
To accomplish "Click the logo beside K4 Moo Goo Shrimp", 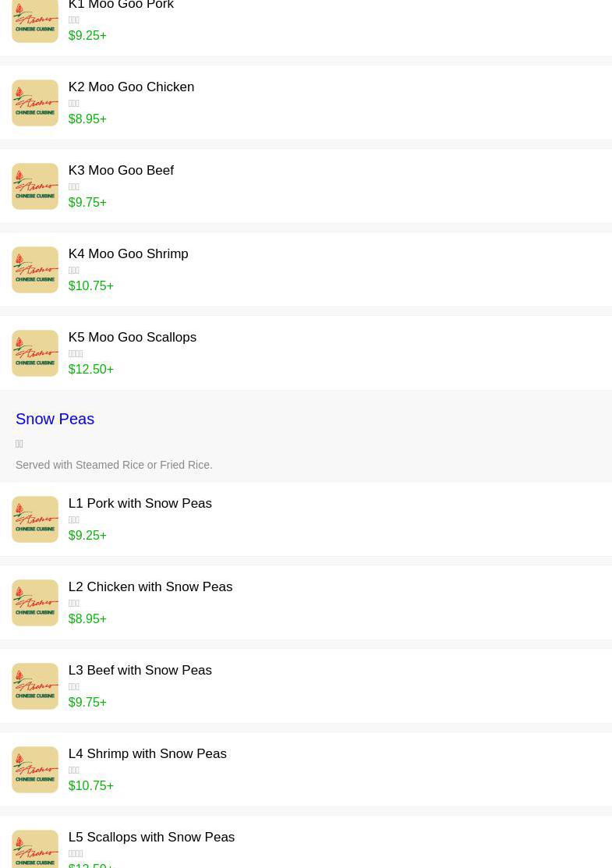I will tap(35, 270).
